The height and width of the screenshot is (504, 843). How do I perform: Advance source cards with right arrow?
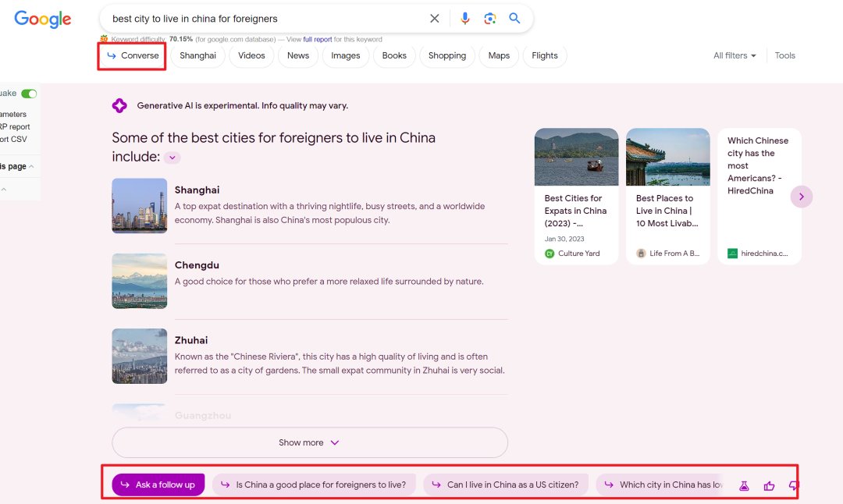801,197
